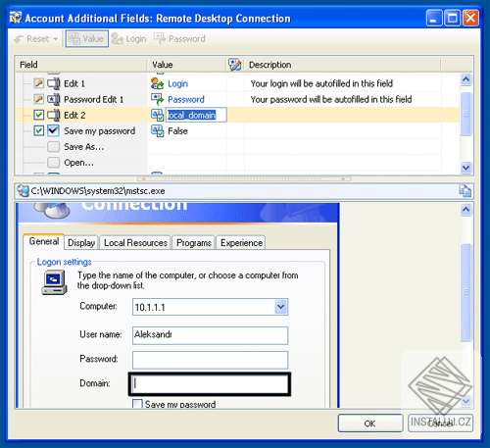Viewport: 490px width, 448px height.
Task: Switch to the Display tab
Action: [x=81, y=243]
